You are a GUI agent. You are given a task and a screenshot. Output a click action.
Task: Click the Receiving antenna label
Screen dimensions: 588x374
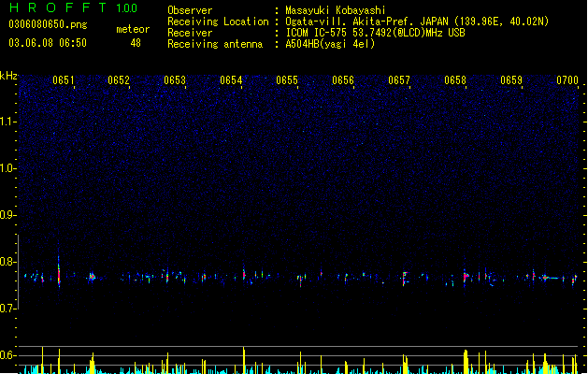(215, 44)
